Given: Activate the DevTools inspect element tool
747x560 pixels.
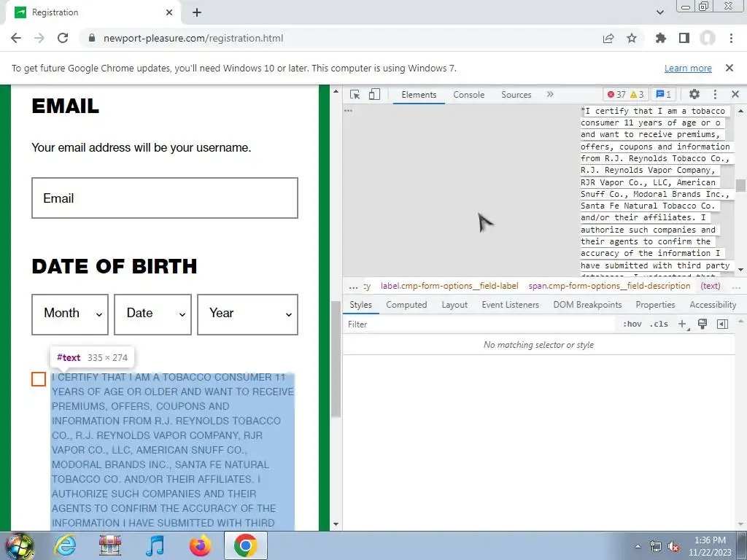Looking at the screenshot, I should 355,94.
